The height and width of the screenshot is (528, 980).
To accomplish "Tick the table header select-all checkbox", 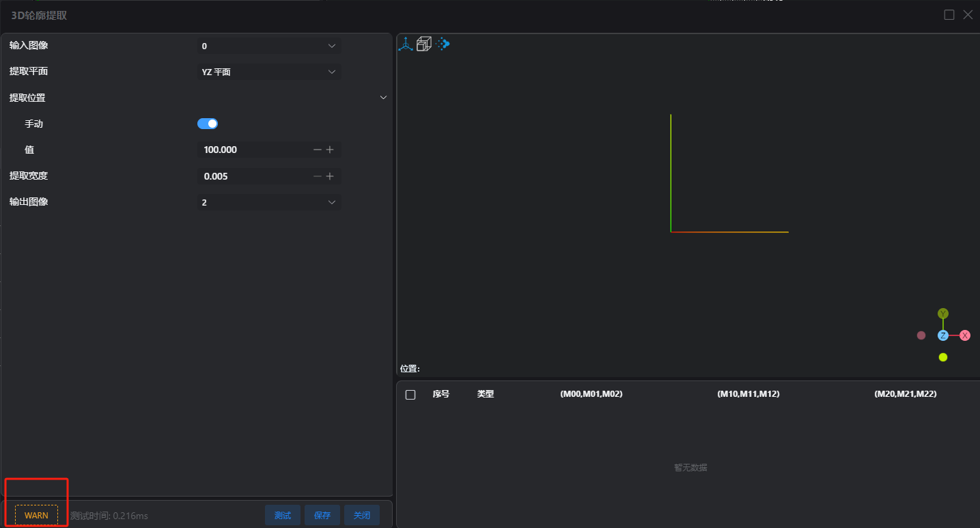I will (x=410, y=395).
